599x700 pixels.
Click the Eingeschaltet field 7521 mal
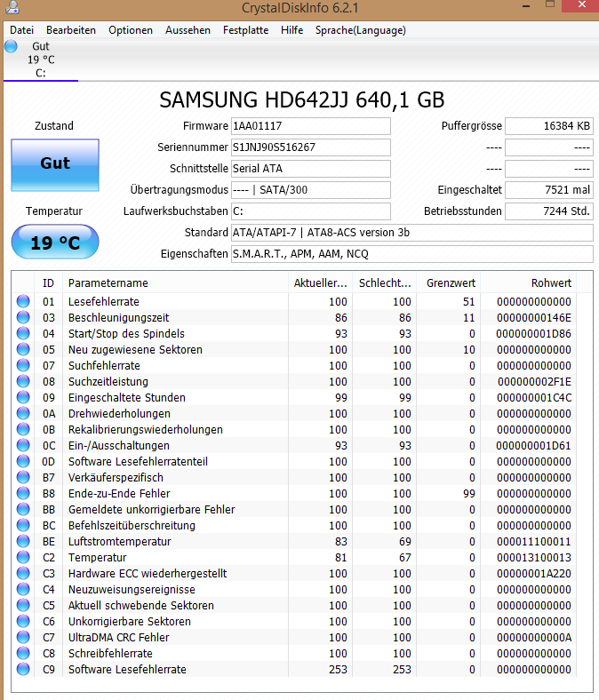point(549,190)
